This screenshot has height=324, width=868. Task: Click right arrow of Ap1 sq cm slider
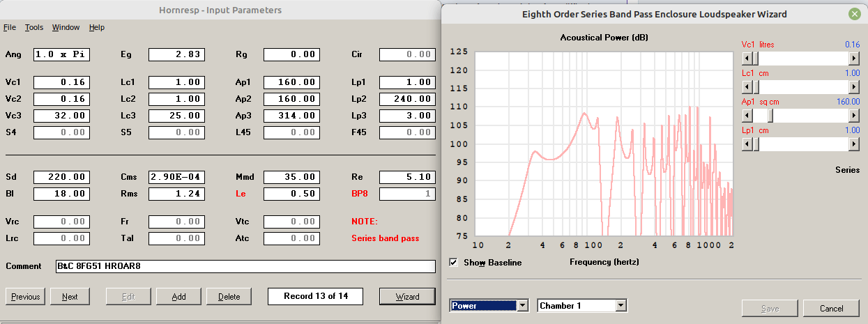pyautogui.click(x=854, y=116)
